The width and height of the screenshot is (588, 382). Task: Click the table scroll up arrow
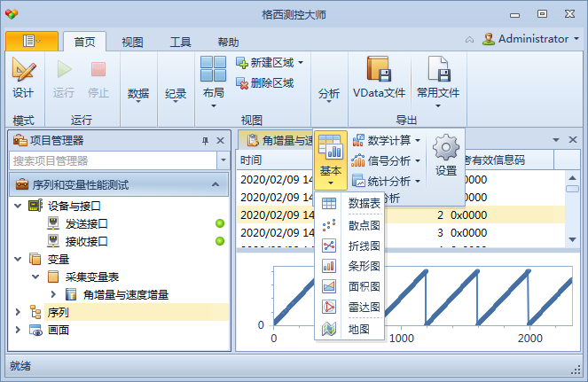pyautogui.click(x=572, y=177)
